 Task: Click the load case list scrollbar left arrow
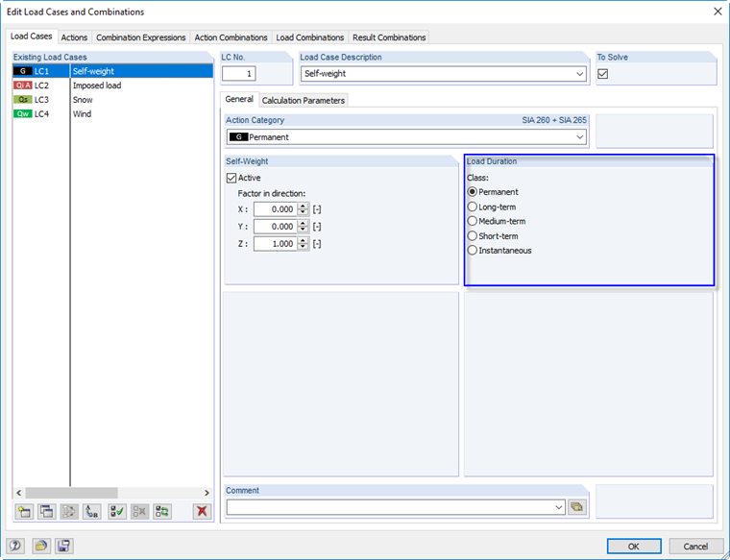tap(18, 493)
